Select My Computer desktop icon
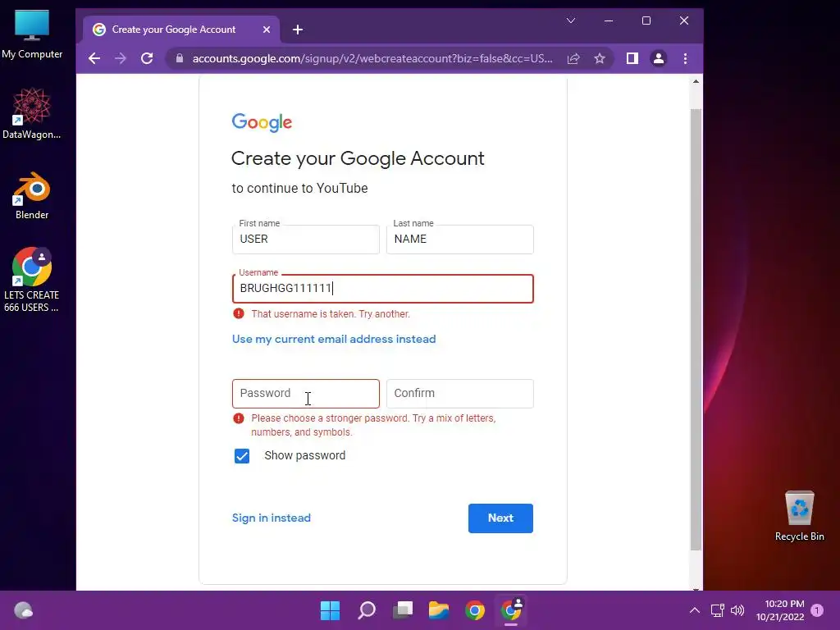The width and height of the screenshot is (840, 630). point(32,34)
